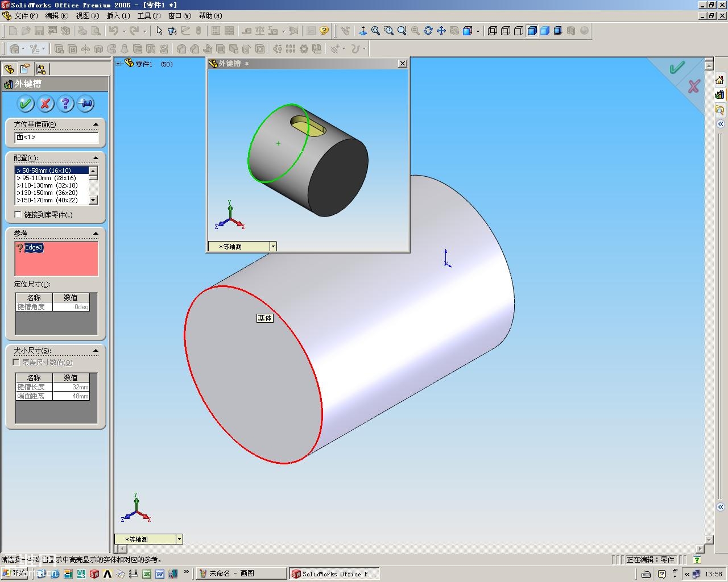Open the Standard Views dropdown arrow
Viewport: 728px width, 582px height.
tap(478, 31)
